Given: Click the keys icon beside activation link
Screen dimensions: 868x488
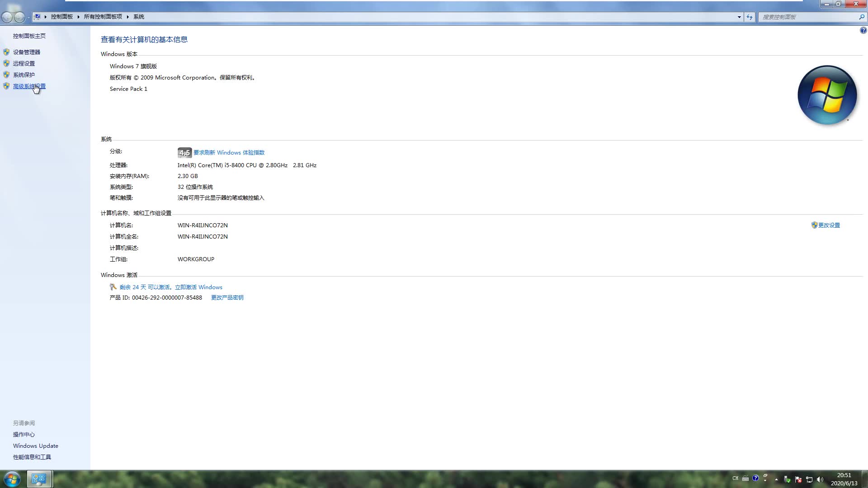Looking at the screenshot, I should (113, 287).
